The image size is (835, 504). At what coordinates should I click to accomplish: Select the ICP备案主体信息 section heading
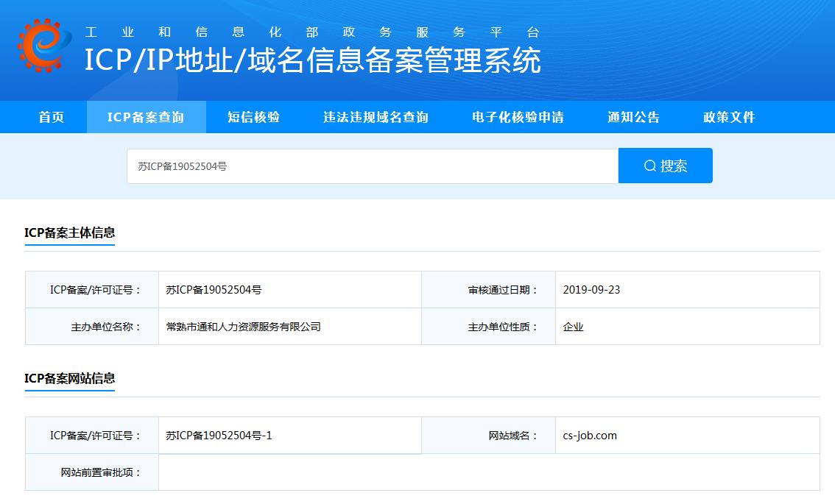point(70,233)
